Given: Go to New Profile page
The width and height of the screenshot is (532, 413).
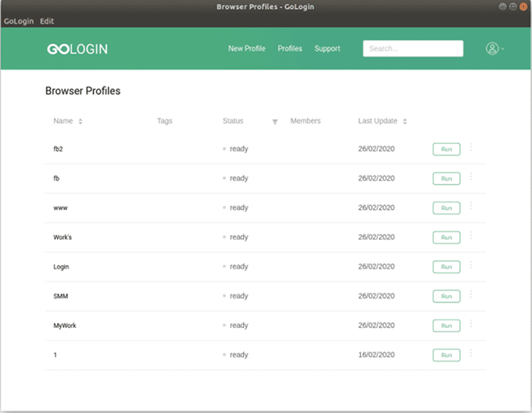Looking at the screenshot, I should click(246, 48).
